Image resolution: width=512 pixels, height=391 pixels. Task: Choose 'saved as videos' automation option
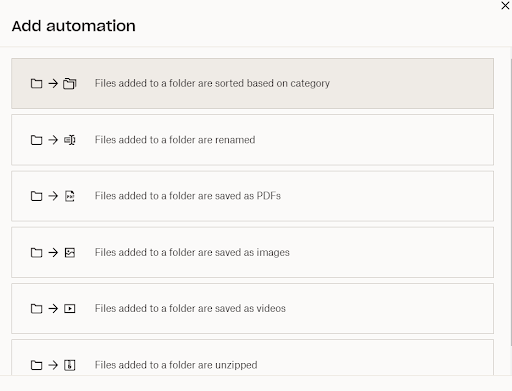(x=252, y=308)
